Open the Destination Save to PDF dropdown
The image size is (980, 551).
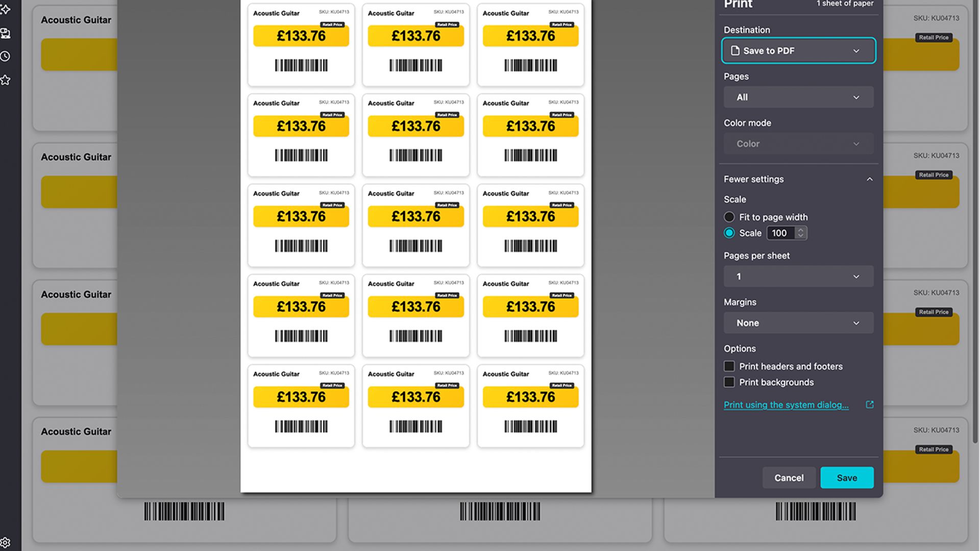[x=798, y=51]
